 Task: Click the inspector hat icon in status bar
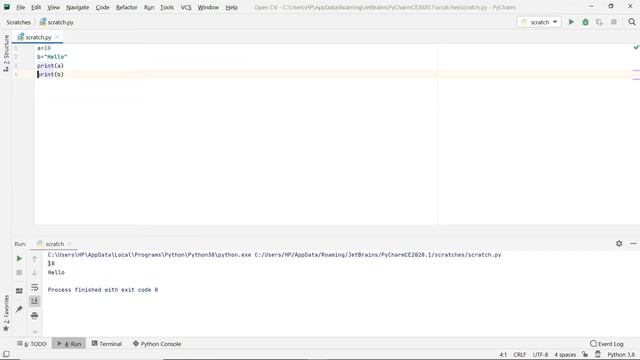point(598,354)
